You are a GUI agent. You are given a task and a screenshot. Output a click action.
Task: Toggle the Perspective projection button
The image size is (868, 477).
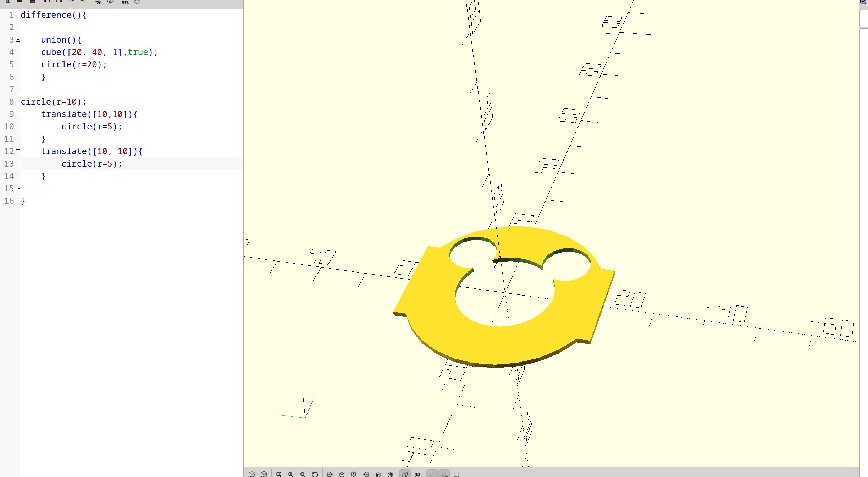[405, 474]
